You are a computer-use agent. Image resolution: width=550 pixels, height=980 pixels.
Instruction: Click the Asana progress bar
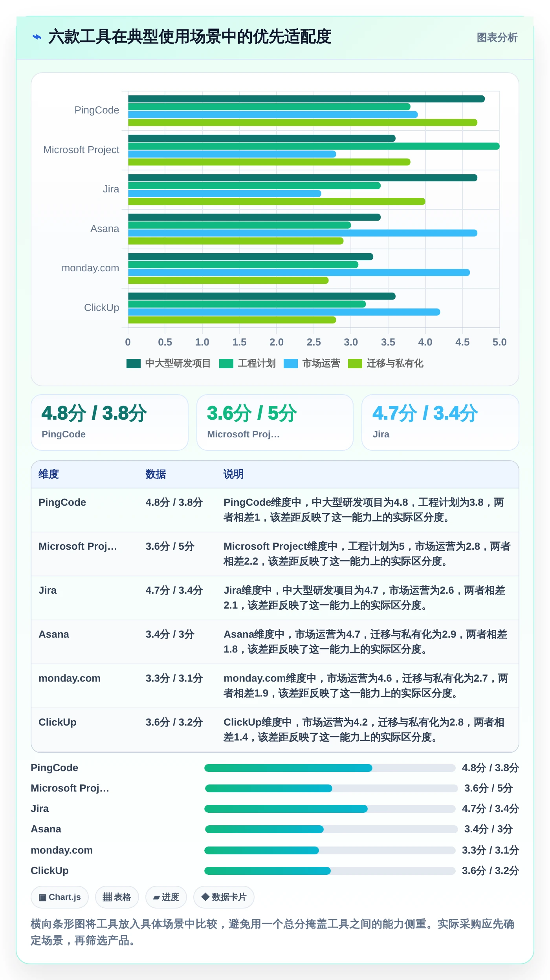[331, 829]
